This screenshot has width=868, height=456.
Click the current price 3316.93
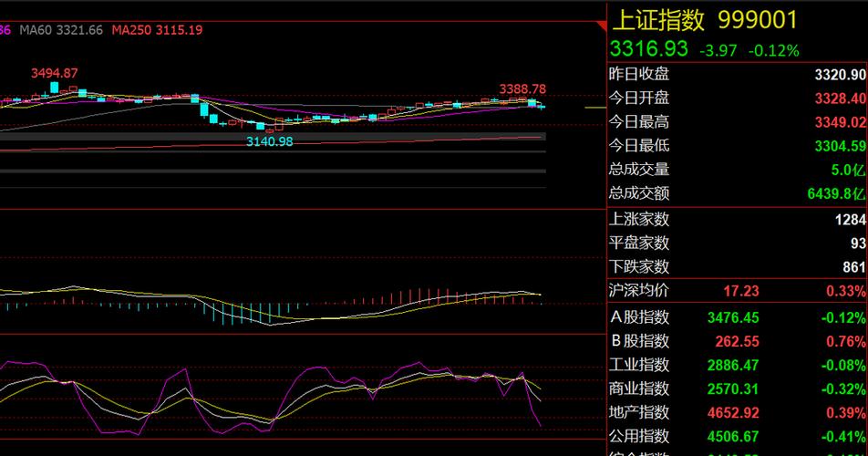click(x=648, y=49)
